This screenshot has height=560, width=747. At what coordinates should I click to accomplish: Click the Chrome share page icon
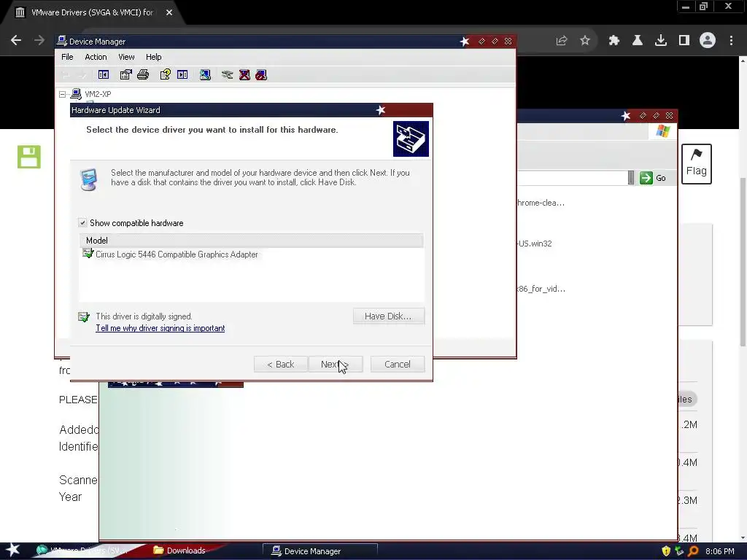click(x=562, y=41)
